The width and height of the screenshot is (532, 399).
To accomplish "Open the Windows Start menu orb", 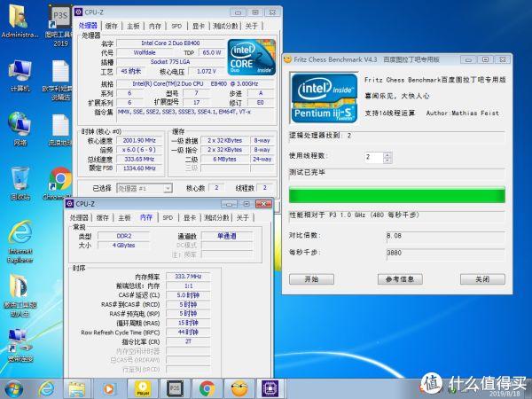I will pyautogui.click(x=14, y=389).
